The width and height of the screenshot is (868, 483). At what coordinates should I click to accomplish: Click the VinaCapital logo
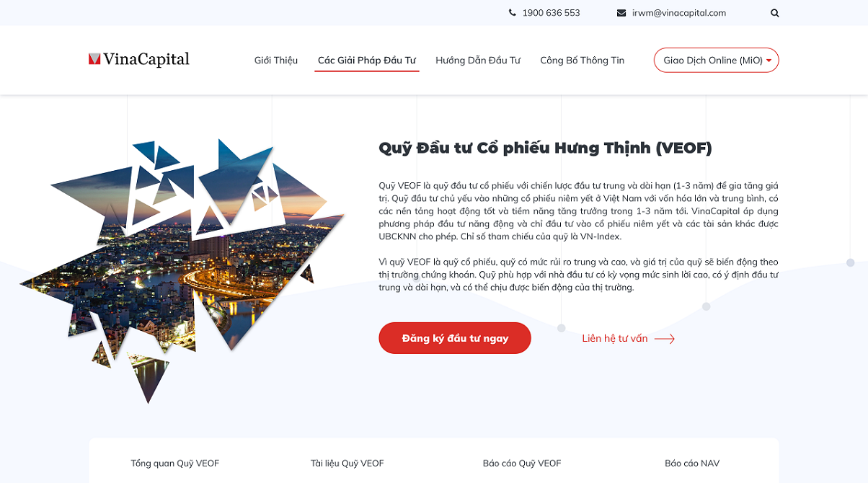139,59
